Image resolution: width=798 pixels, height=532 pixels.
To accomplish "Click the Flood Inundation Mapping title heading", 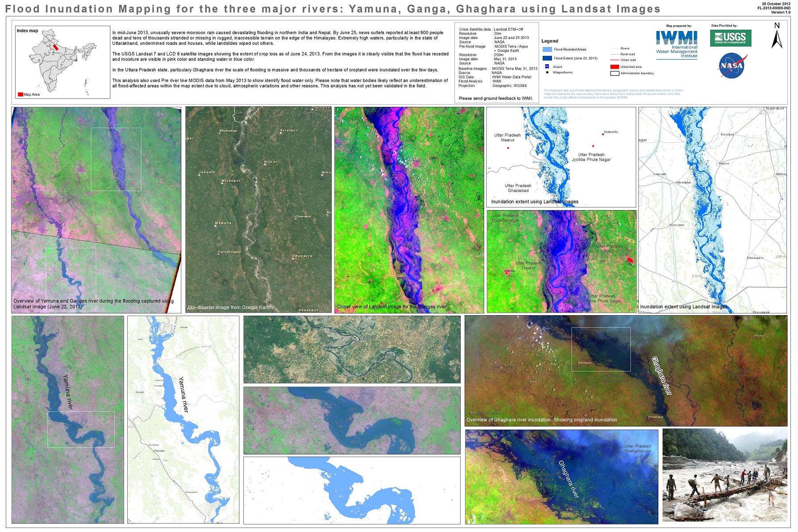I will tap(332, 9).
